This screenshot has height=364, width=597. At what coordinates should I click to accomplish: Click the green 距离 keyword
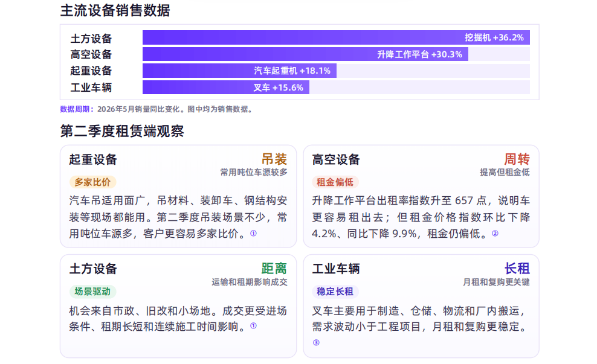coord(274,269)
